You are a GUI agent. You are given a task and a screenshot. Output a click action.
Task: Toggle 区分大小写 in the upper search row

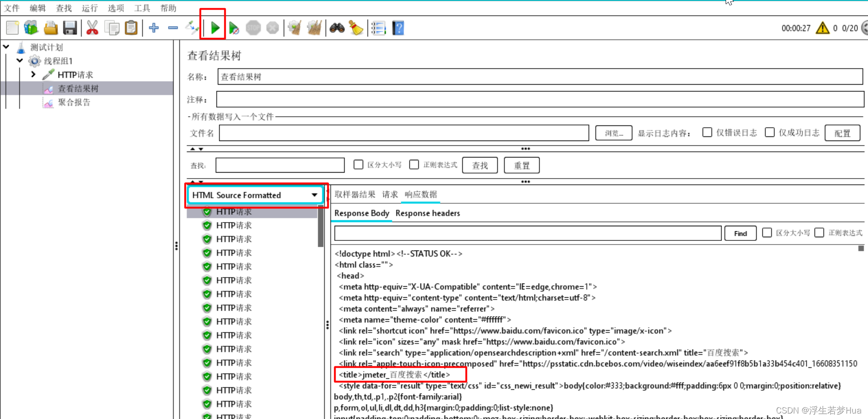358,164
